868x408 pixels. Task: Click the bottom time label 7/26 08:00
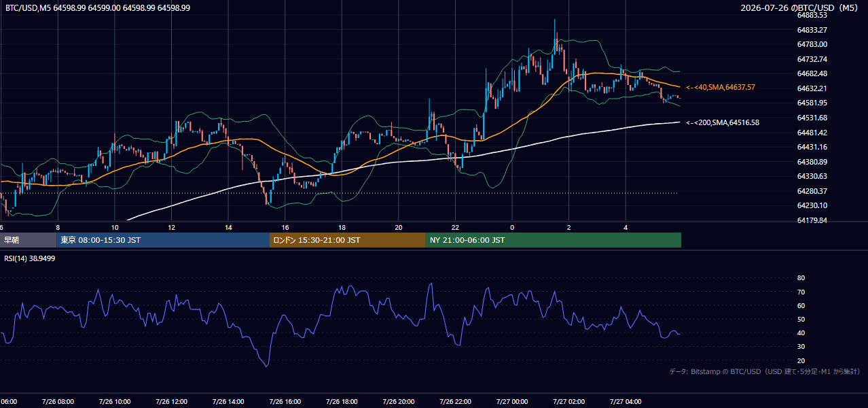pyautogui.click(x=58, y=401)
